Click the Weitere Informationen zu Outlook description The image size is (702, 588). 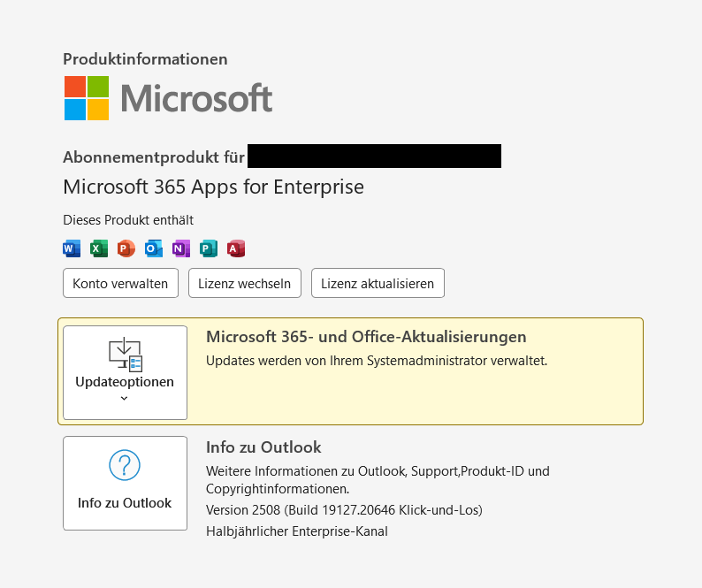[378, 479]
